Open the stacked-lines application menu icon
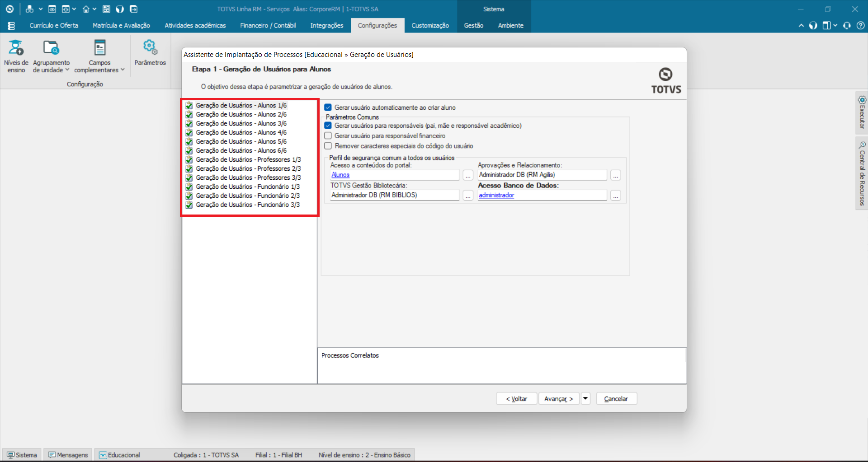868x462 pixels. [11, 26]
